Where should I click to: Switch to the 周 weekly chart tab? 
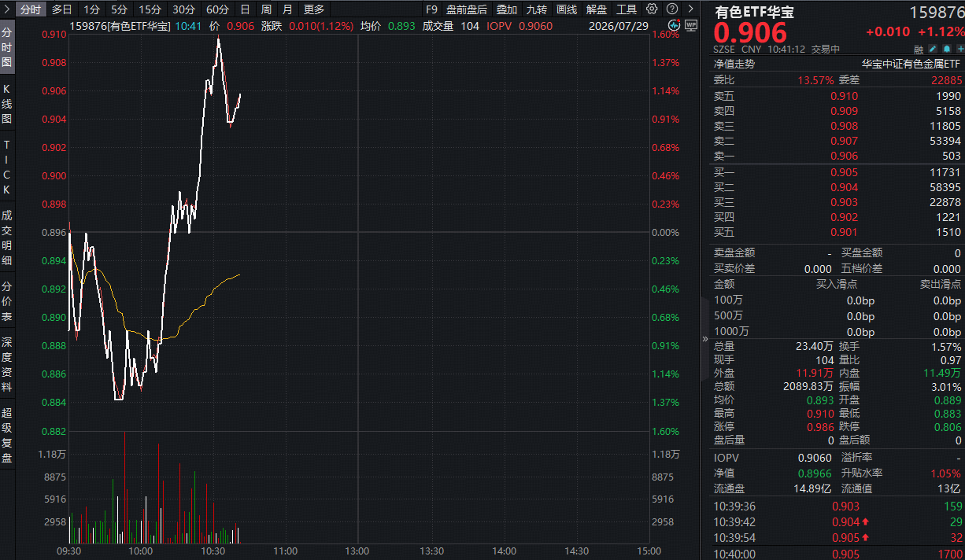(266, 9)
